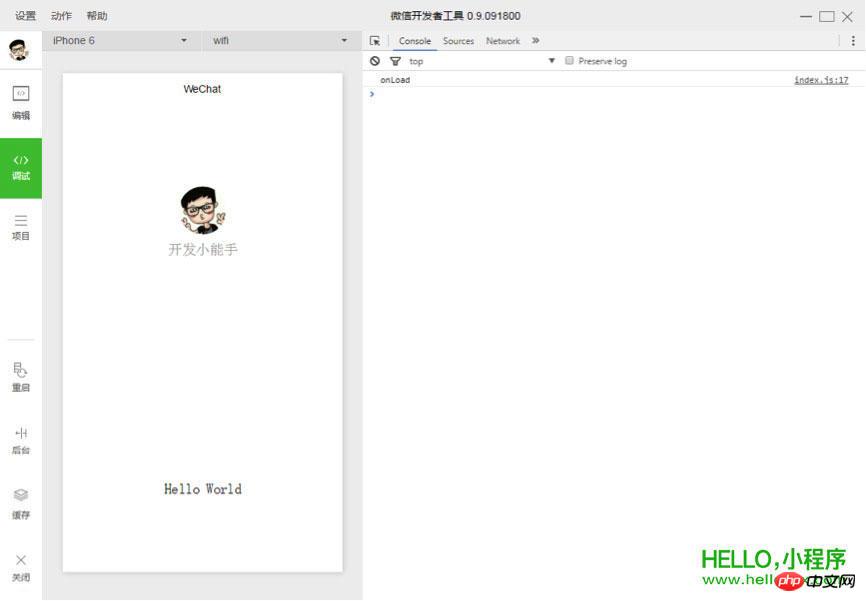The width and height of the screenshot is (866, 601).
Task: Open the top context dropdown
Action: click(482, 61)
